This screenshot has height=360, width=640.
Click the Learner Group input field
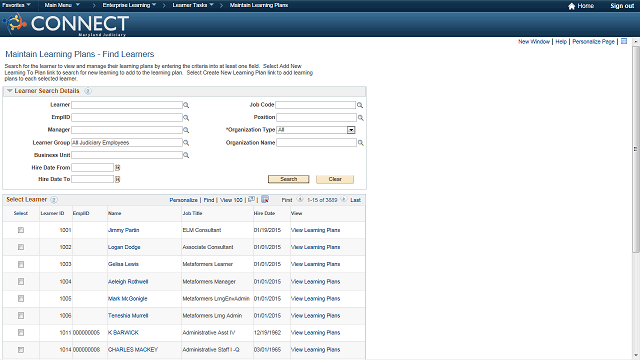pyautogui.click(x=127, y=142)
